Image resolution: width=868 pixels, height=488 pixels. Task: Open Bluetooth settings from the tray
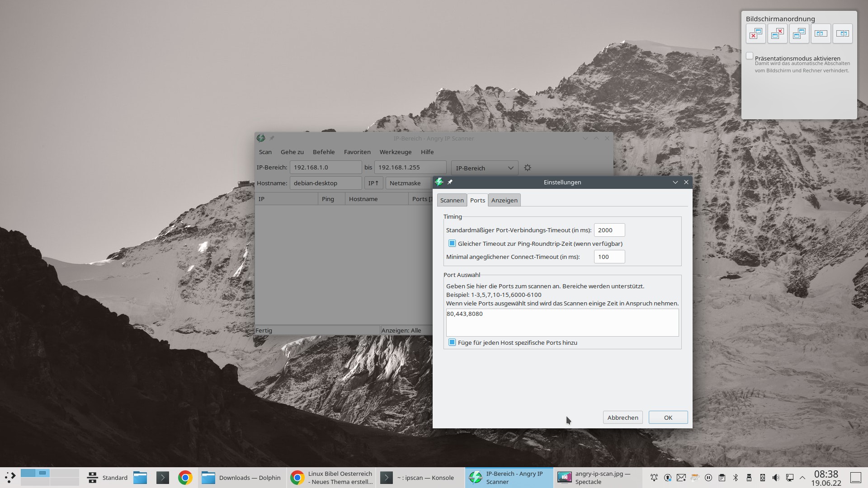pyautogui.click(x=736, y=478)
